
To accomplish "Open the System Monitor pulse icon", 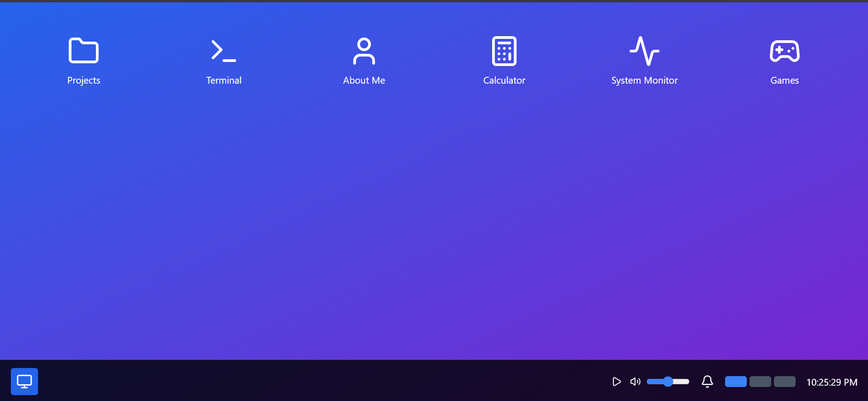I will point(645,51).
